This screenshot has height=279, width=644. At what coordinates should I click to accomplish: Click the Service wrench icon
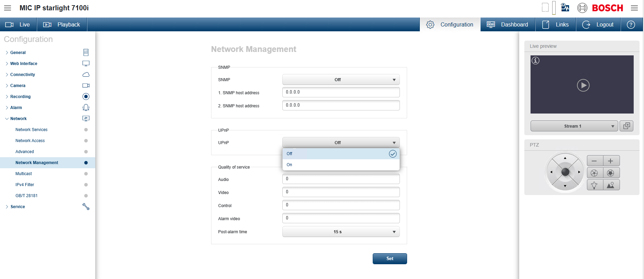pyautogui.click(x=86, y=206)
